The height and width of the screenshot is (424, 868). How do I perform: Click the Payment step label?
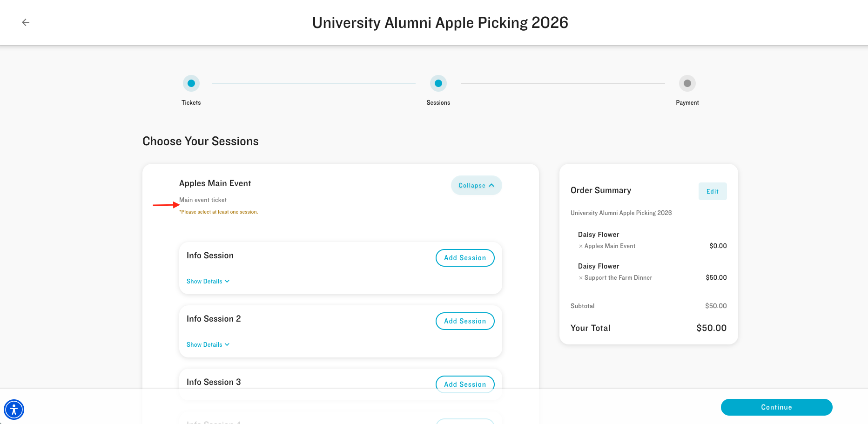coord(687,102)
